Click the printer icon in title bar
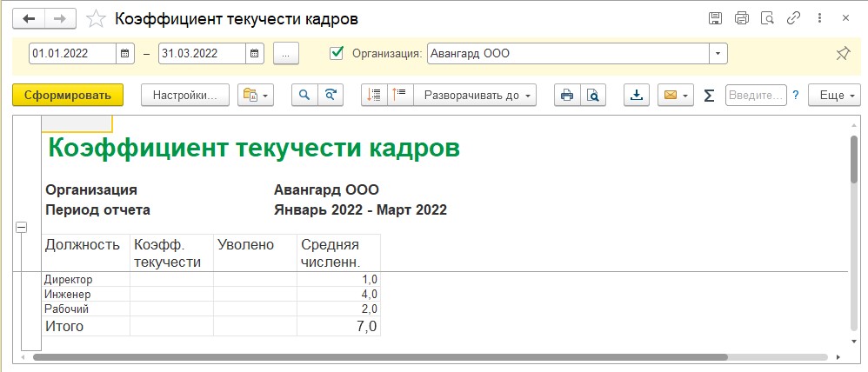Screen dimensions: 868x372 pyautogui.click(x=742, y=18)
